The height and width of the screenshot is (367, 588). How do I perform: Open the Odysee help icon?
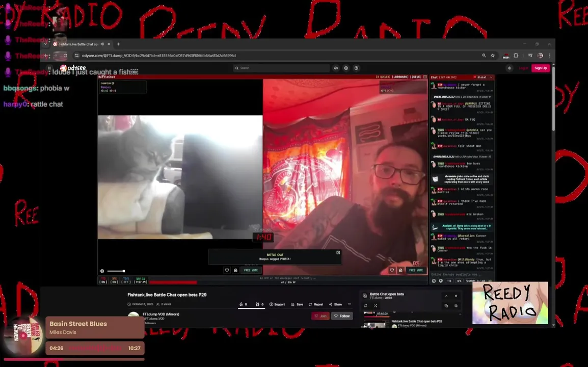(356, 68)
